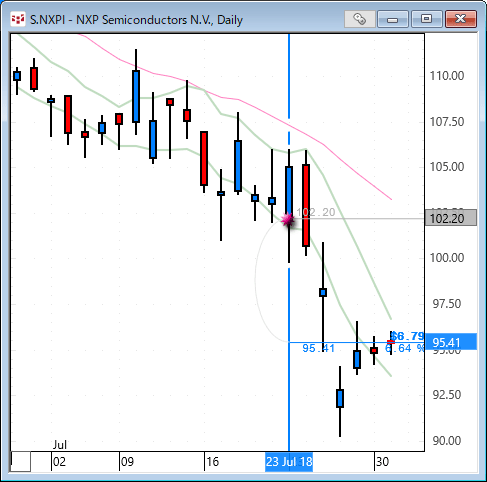
Task: Minimize the NXPI chart window
Action: pyautogui.click(x=393, y=19)
